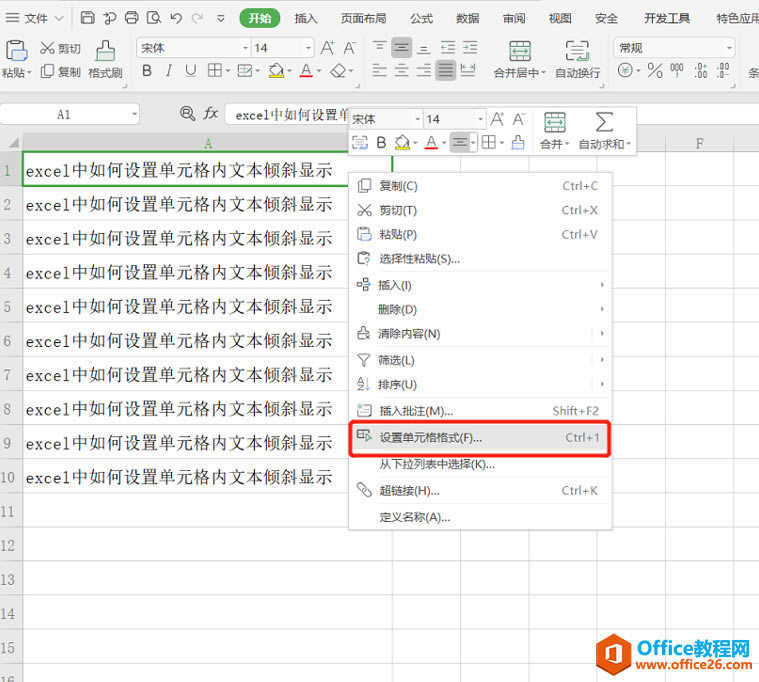Click the 粘贴 (Paste) icon in ribbon
Viewport: 759px width, 682px height.
(15, 51)
